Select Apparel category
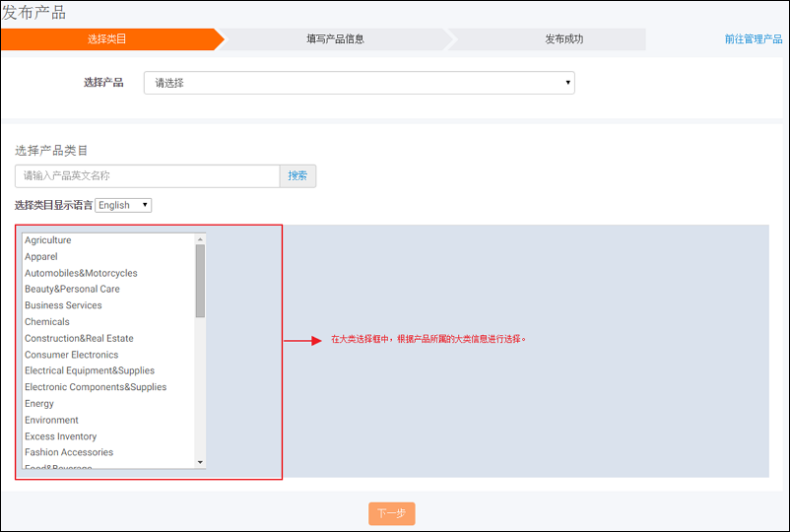The image size is (790, 532). pyautogui.click(x=41, y=257)
